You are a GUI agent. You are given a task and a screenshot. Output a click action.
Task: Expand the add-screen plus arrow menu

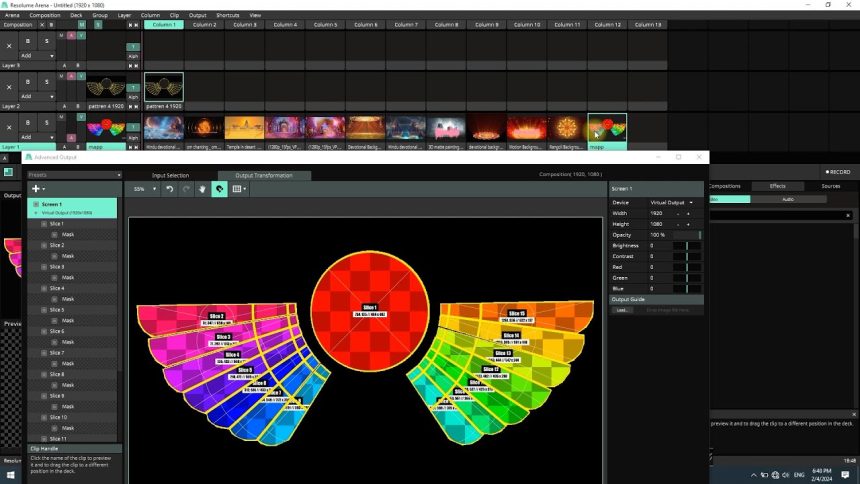44,189
